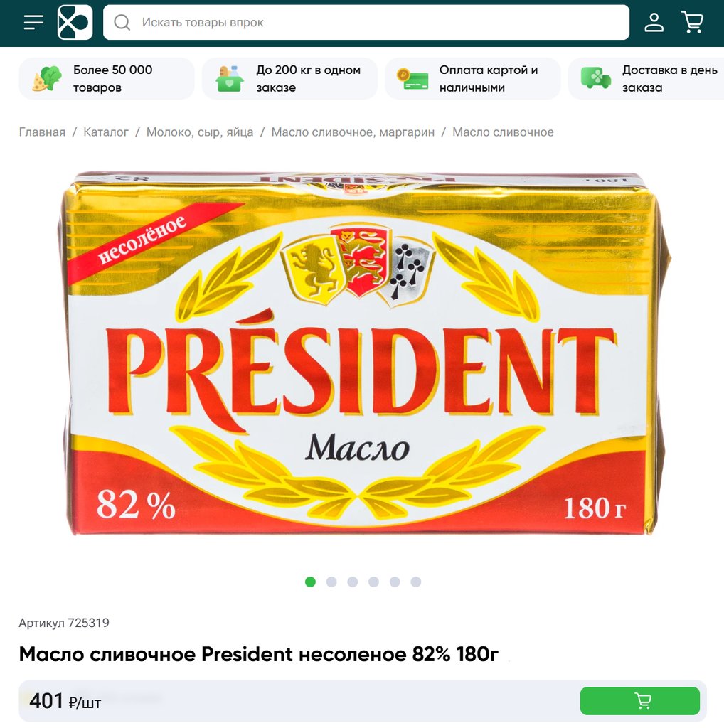Viewport: 724px width, 728px height.
Task: Click the cheese and greens icon
Action: (x=47, y=78)
